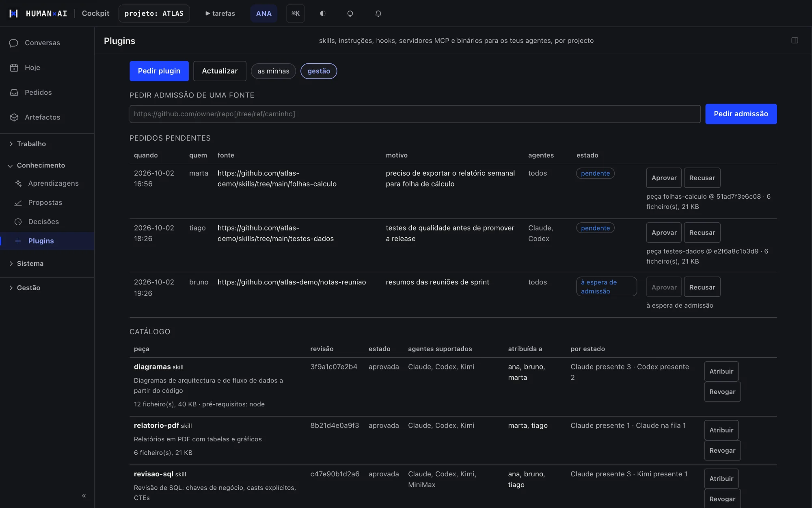Revoke the relatorio-pdf skill
The image size is (812, 508).
722,450
